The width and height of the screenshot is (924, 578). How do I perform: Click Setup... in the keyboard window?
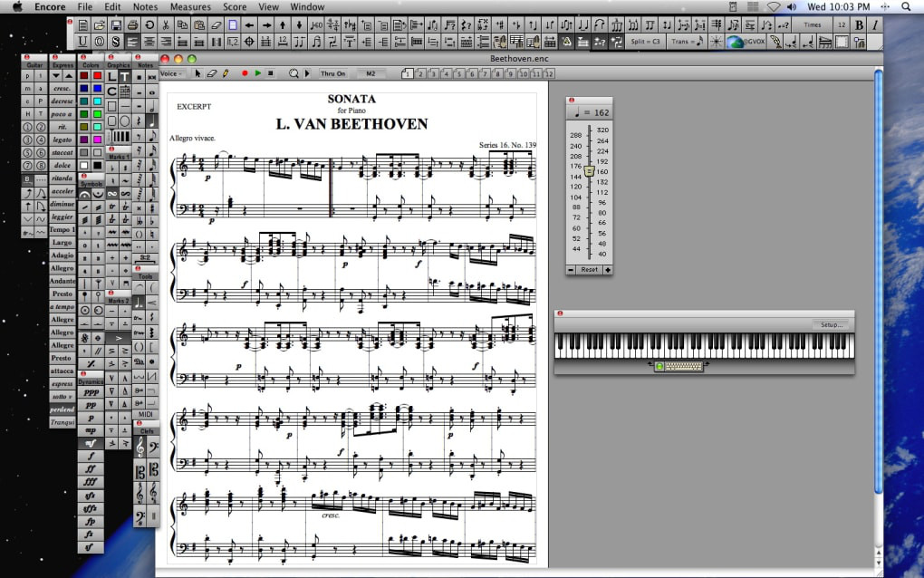point(832,324)
